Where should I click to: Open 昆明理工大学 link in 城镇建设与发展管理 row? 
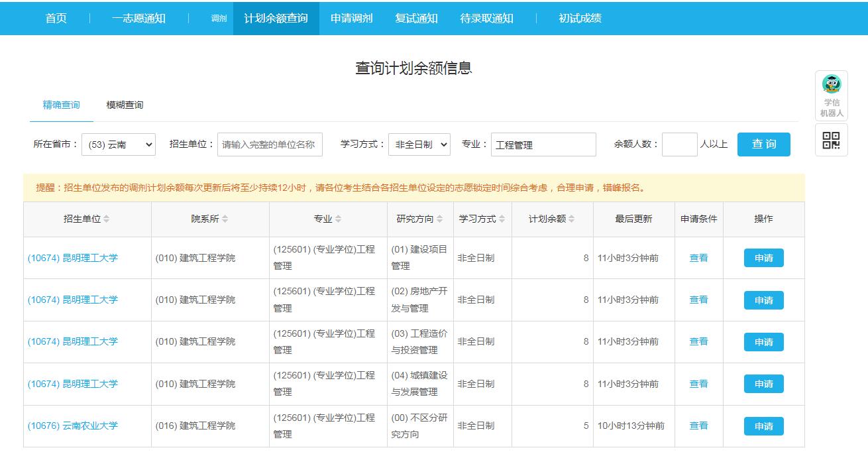point(73,384)
